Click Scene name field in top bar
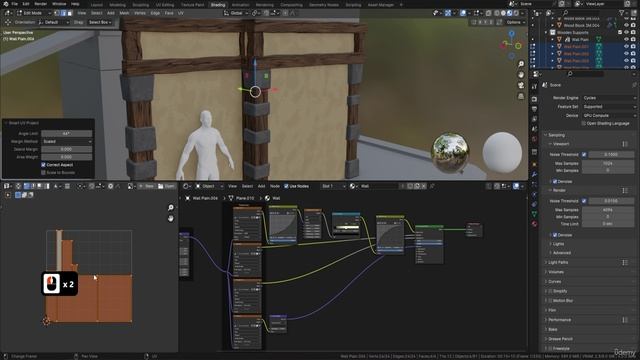The image size is (640, 360). coord(537,4)
